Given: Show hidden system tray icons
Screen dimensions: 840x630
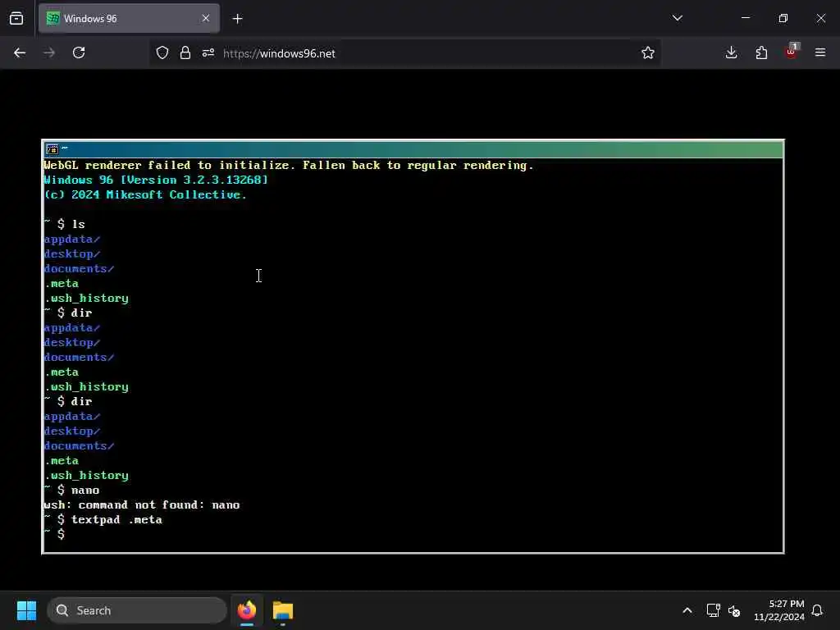Looking at the screenshot, I should [x=687, y=610].
